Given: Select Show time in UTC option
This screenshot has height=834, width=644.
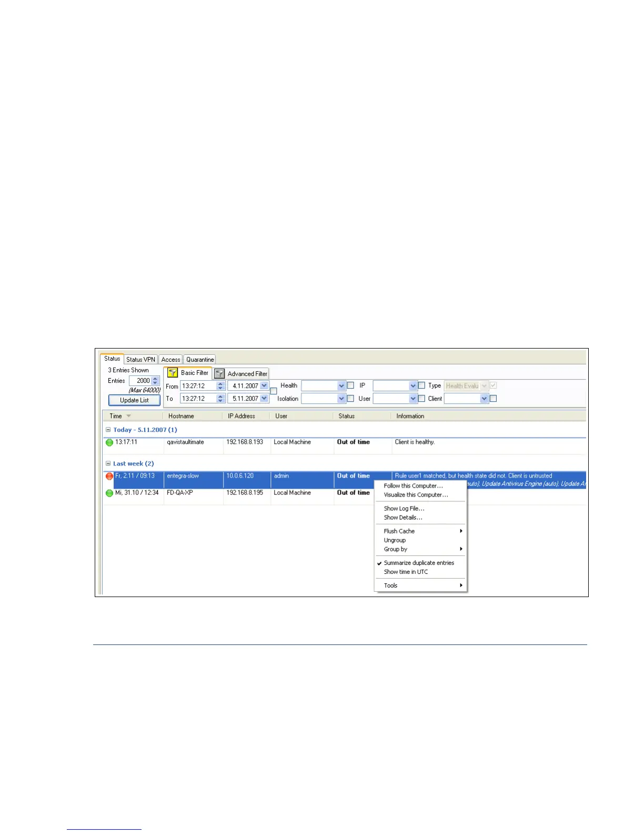Looking at the screenshot, I should (406, 572).
